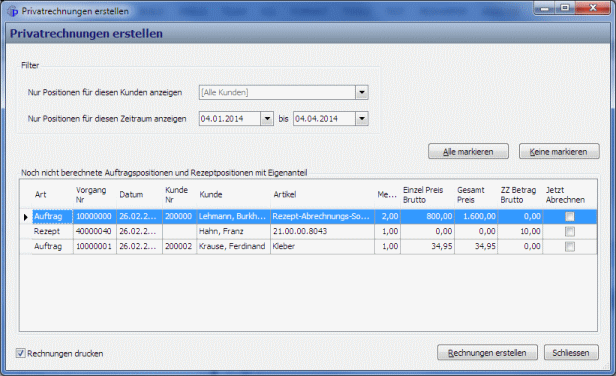The height and width of the screenshot is (376, 616).
Task: Select the current row indicator arrow
Action: coord(26,217)
